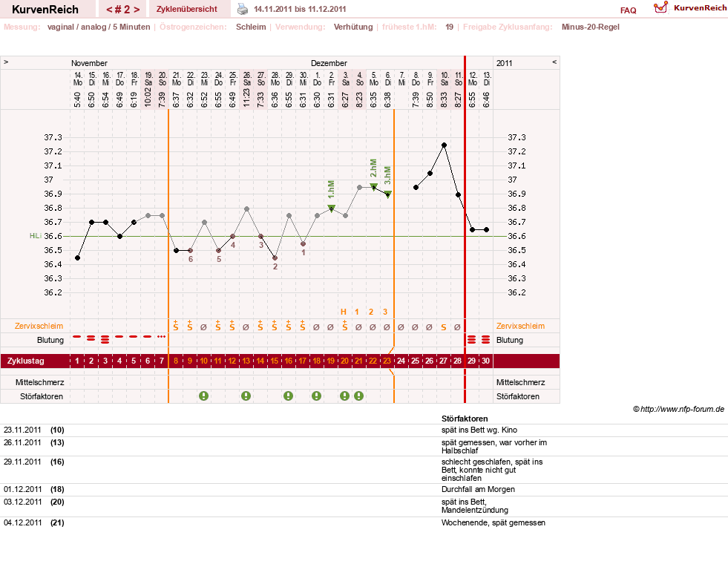Click 'vaginal / analog / 5 Minuten' value
This screenshot has width=728, height=564.
coord(99,27)
